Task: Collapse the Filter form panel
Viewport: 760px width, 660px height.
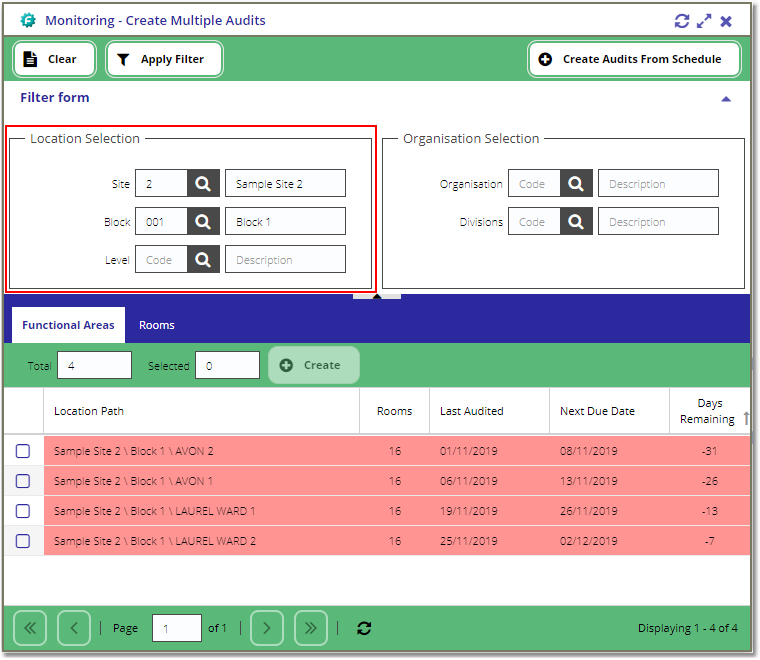Action: pyautogui.click(x=726, y=99)
